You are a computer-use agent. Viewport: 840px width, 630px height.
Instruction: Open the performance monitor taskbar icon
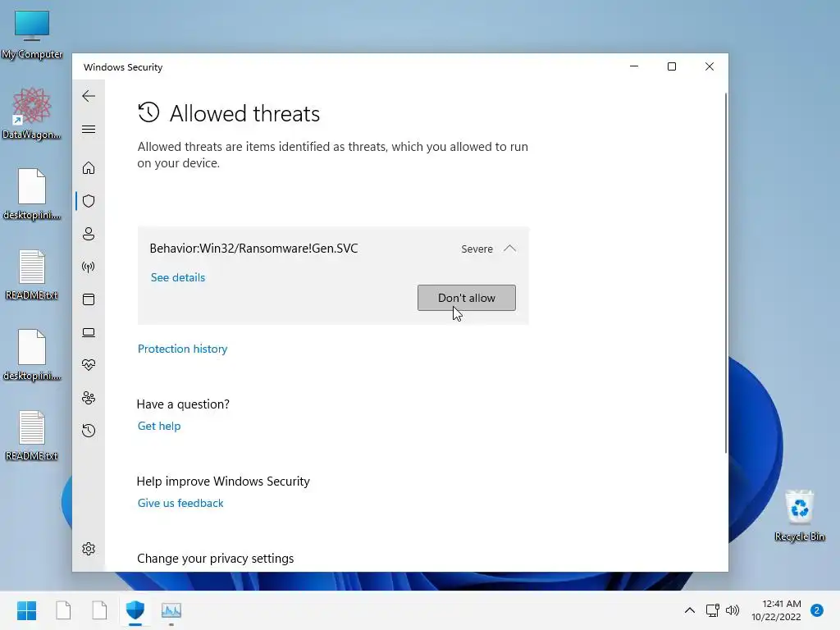coord(171,610)
